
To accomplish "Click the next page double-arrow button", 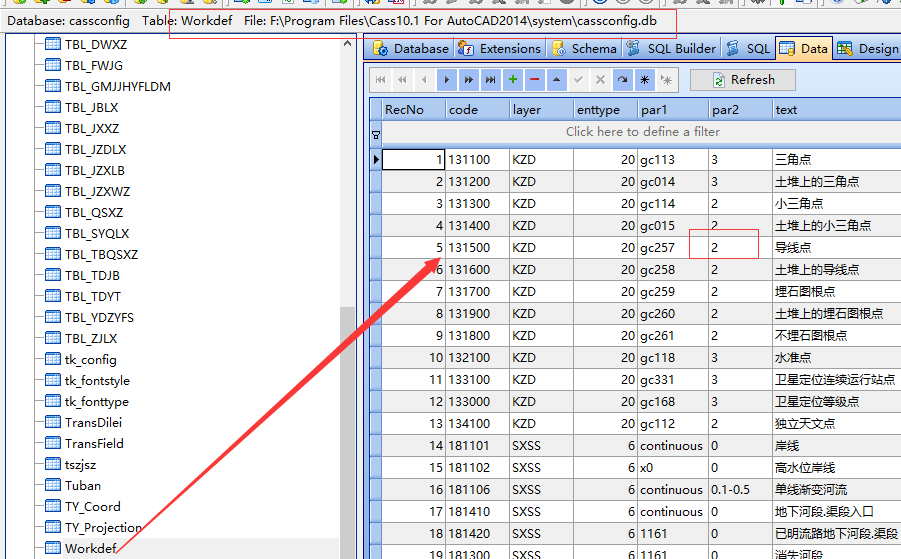I will pyautogui.click(x=468, y=80).
